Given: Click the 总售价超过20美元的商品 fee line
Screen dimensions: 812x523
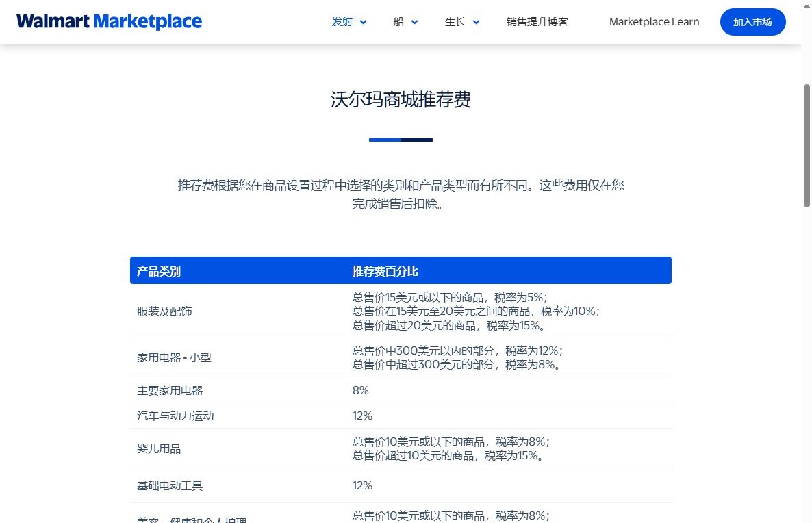Looking at the screenshot, I should 449,325.
